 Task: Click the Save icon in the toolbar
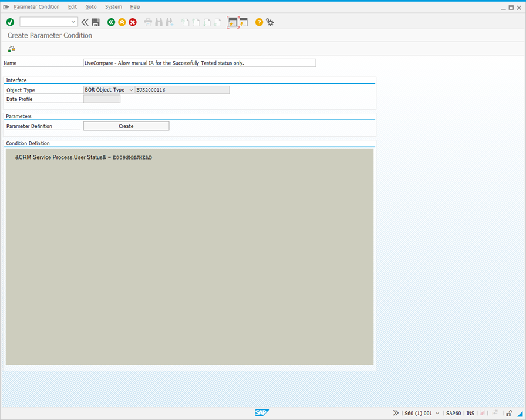point(96,22)
